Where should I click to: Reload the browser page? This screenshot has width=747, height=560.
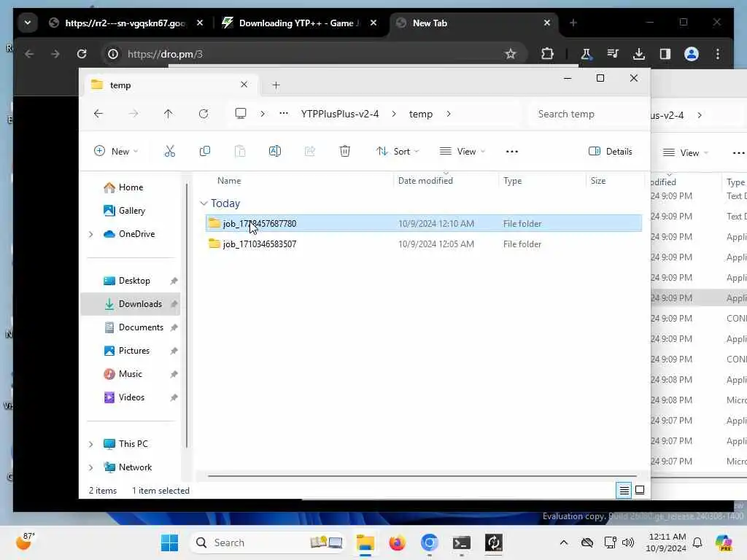pos(82,54)
